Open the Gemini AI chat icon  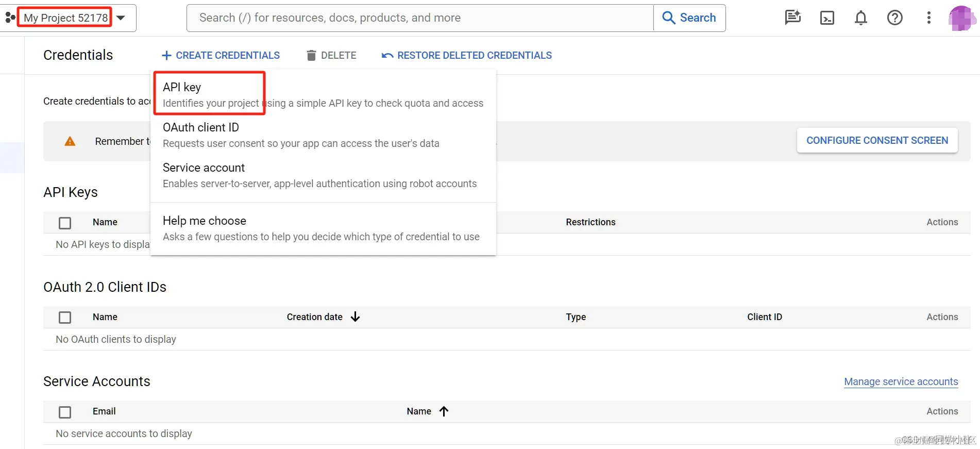click(792, 18)
